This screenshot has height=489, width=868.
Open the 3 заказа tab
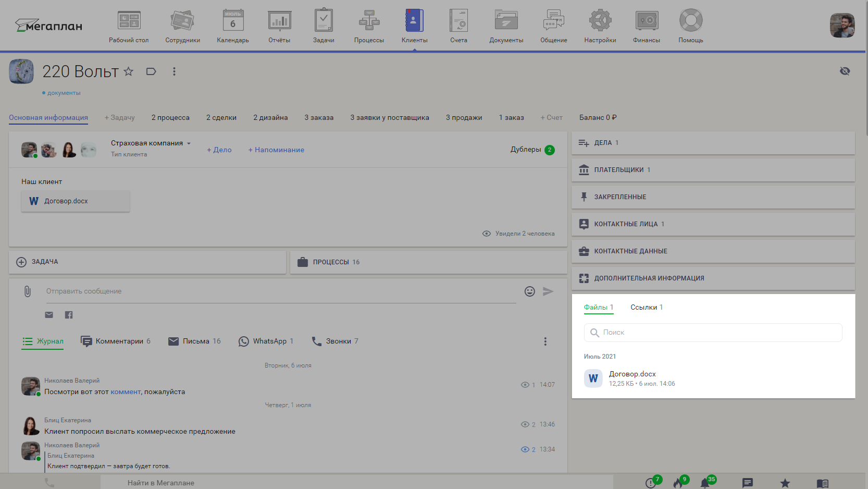point(319,118)
